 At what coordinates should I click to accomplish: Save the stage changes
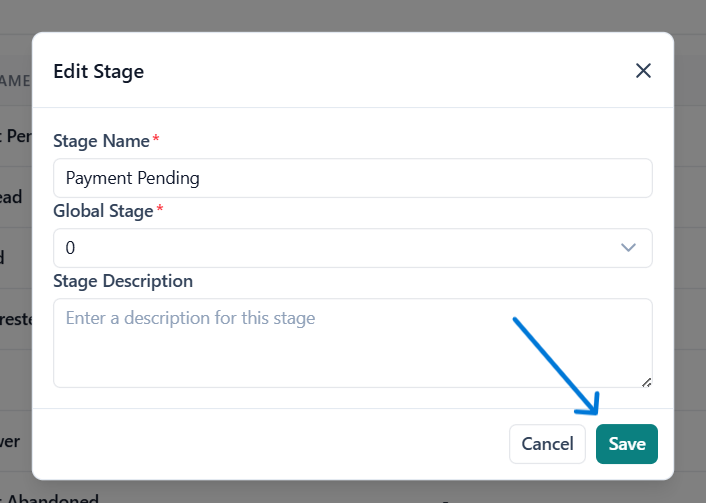pyautogui.click(x=626, y=444)
